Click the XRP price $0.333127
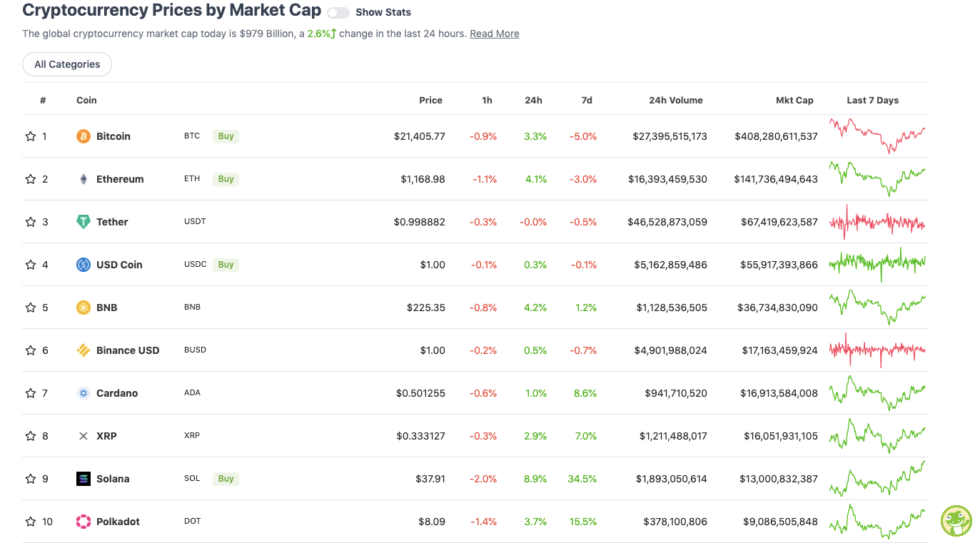The width and height of the screenshot is (980, 543). (x=420, y=436)
